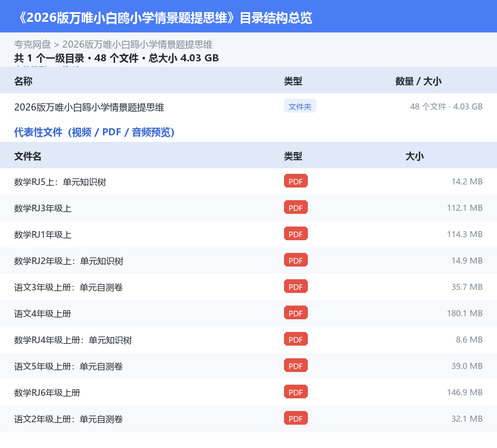Click the 112.1 MB size value
Viewport: 497px width, 448px height.
coord(465,208)
